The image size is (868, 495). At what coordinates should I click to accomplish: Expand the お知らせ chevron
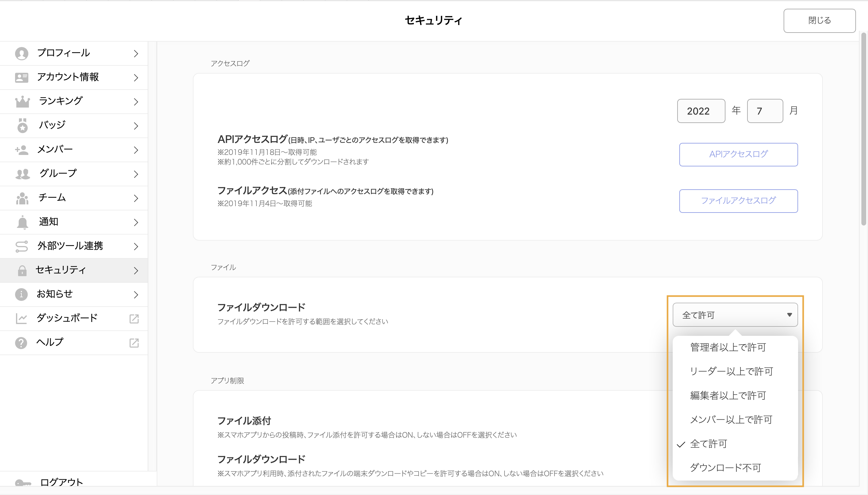[x=136, y=295]
